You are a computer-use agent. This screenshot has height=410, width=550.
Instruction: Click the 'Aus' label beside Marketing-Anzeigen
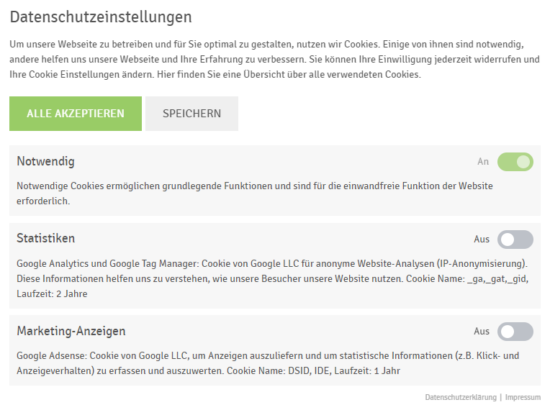pyautogui.click(x=481, y=331)
